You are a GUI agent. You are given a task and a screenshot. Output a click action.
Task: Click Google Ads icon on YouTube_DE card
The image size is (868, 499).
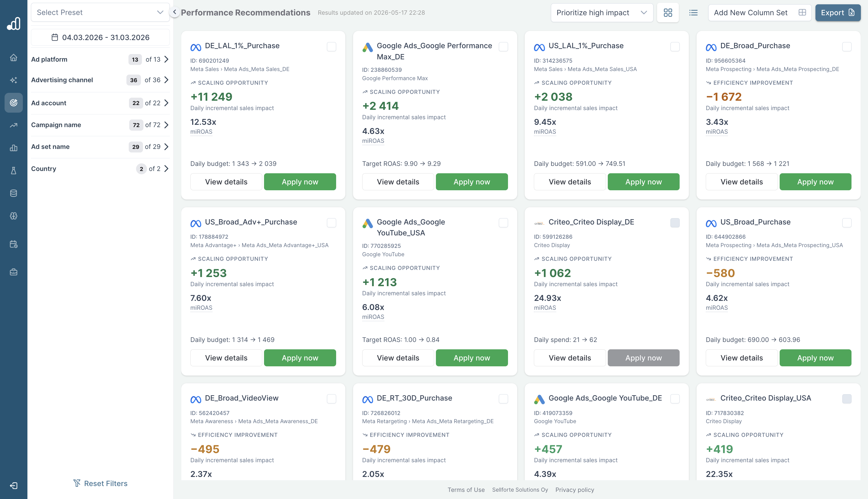(539, 400)
